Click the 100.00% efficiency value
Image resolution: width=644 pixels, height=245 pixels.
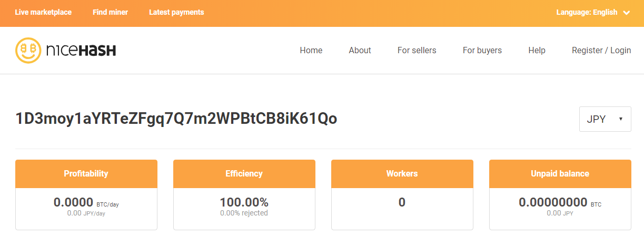click(x=244, y=202)
